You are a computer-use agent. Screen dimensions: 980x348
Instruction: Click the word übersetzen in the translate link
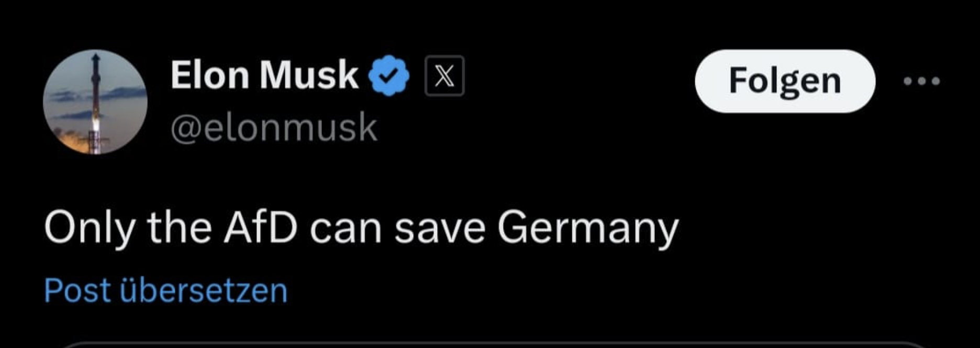[x=204, y=290]
